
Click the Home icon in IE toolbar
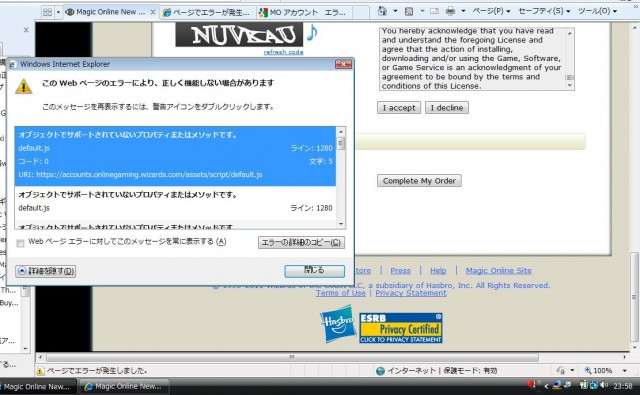click(382, 11)
